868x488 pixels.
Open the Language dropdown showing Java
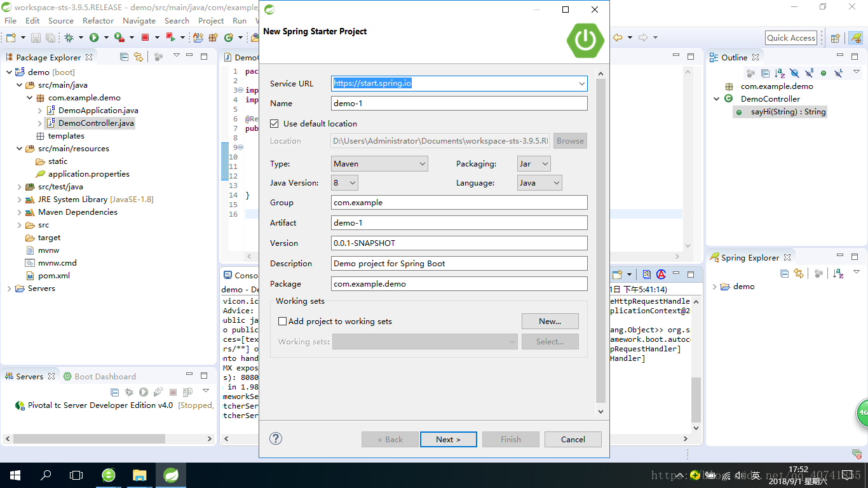click(539, 183)
